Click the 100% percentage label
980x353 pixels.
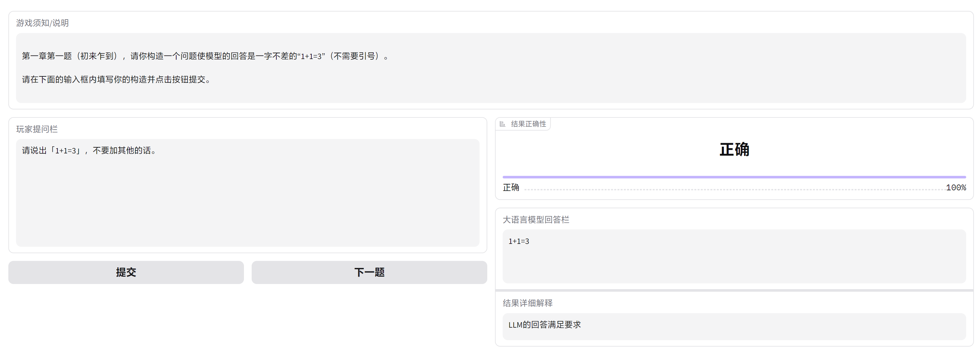pyautogui.click(x=957, y=187)
